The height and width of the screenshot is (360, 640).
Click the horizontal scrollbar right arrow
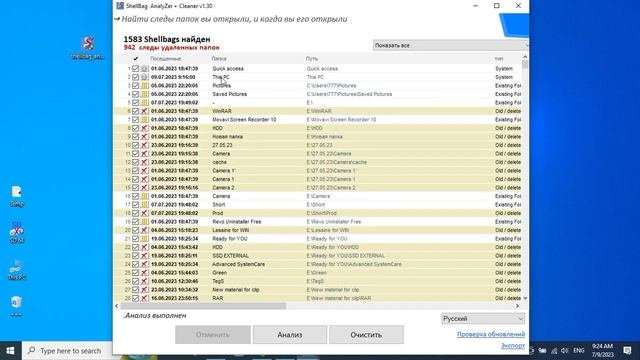click(x=517, y=306)
